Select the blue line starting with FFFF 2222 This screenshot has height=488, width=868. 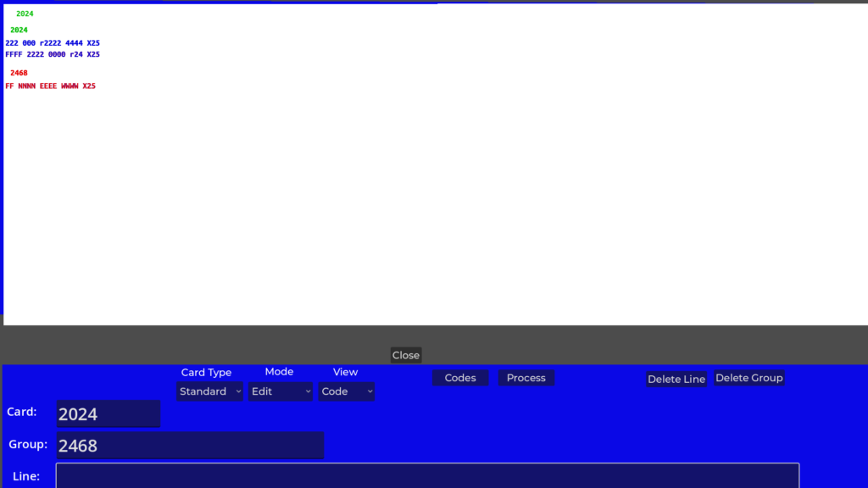53,54
